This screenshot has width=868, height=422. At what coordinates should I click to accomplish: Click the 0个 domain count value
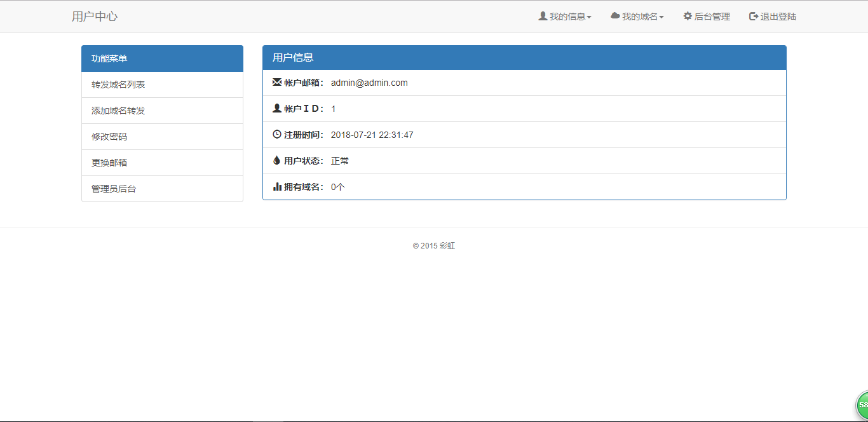338,187
